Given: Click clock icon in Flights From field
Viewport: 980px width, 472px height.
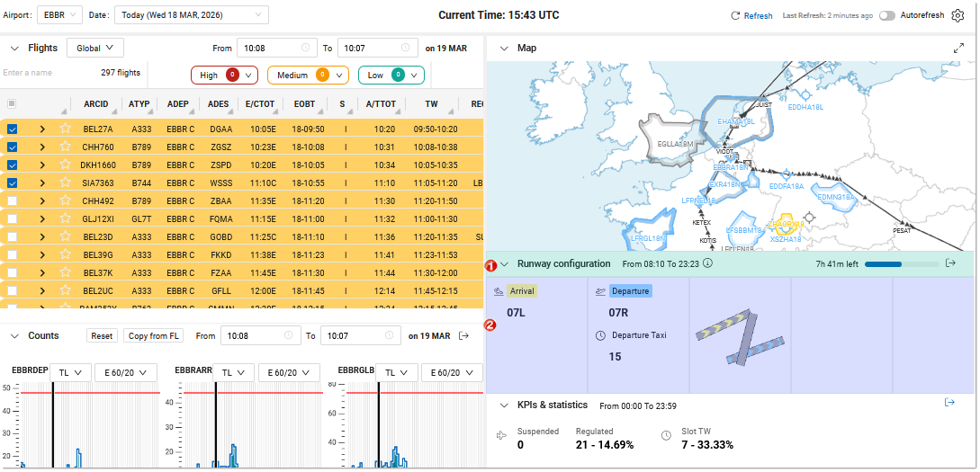Looking at the screenshot, I should point(306,48).
